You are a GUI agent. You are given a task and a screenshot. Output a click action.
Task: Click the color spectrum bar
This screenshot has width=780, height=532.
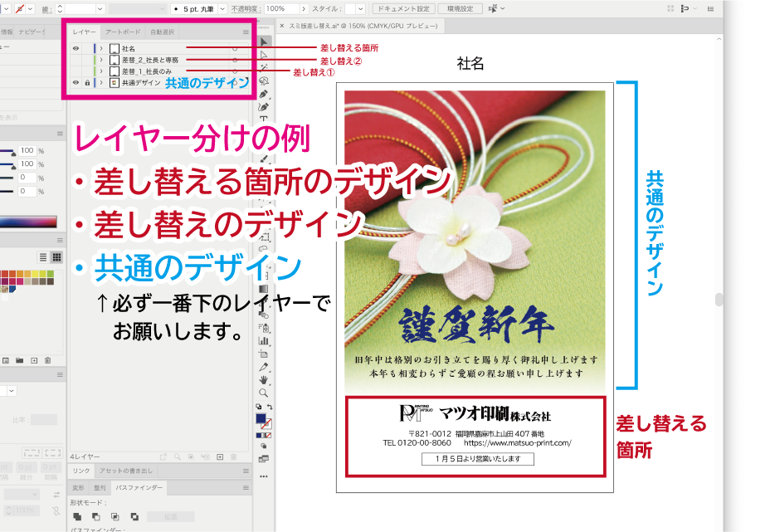pyautogui.click(x=28, y=222)
